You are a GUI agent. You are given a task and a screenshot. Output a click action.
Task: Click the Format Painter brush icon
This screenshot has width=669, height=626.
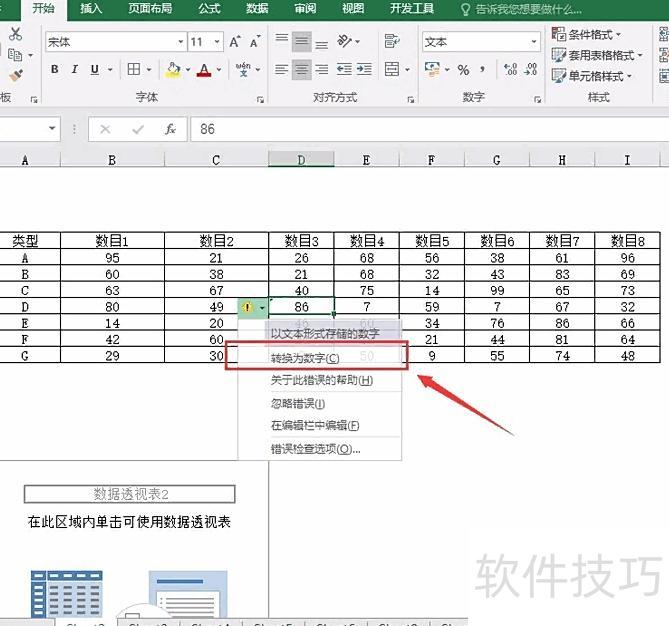[16, 76]
